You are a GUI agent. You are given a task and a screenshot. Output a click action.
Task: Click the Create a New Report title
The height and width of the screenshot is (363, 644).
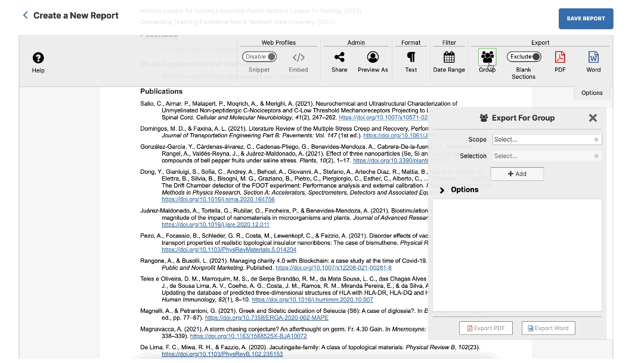[76, 16]
